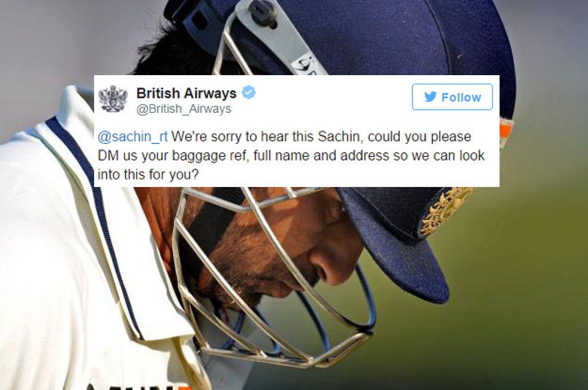
Task: Open the @British_Airways handle link
Action: [184, 109]
